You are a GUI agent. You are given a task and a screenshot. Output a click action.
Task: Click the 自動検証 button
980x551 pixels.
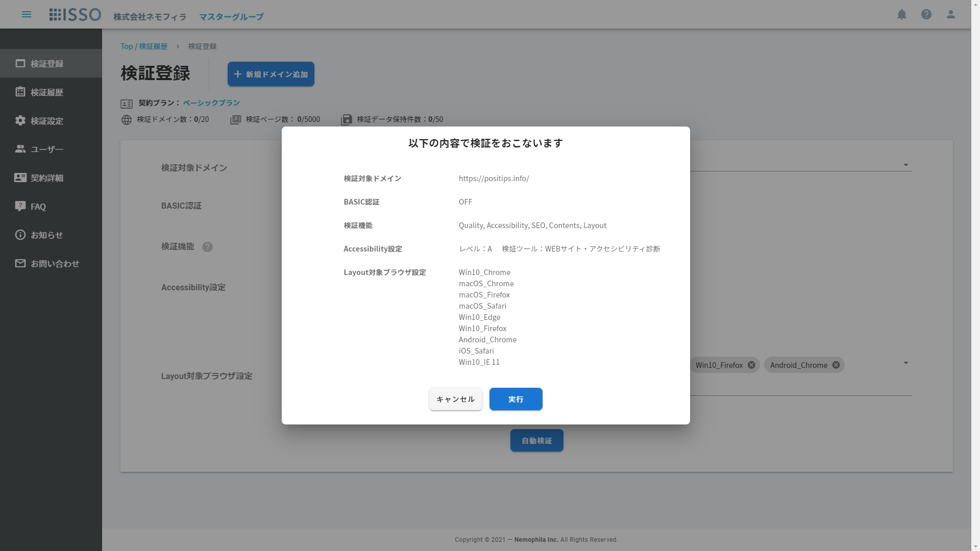click(x=537, y=440)
